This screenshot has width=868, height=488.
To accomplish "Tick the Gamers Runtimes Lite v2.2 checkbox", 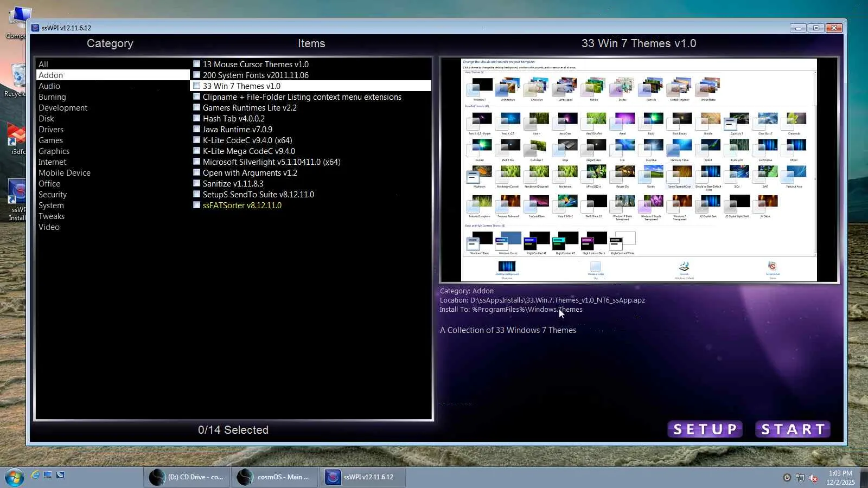I will point(197,107).
